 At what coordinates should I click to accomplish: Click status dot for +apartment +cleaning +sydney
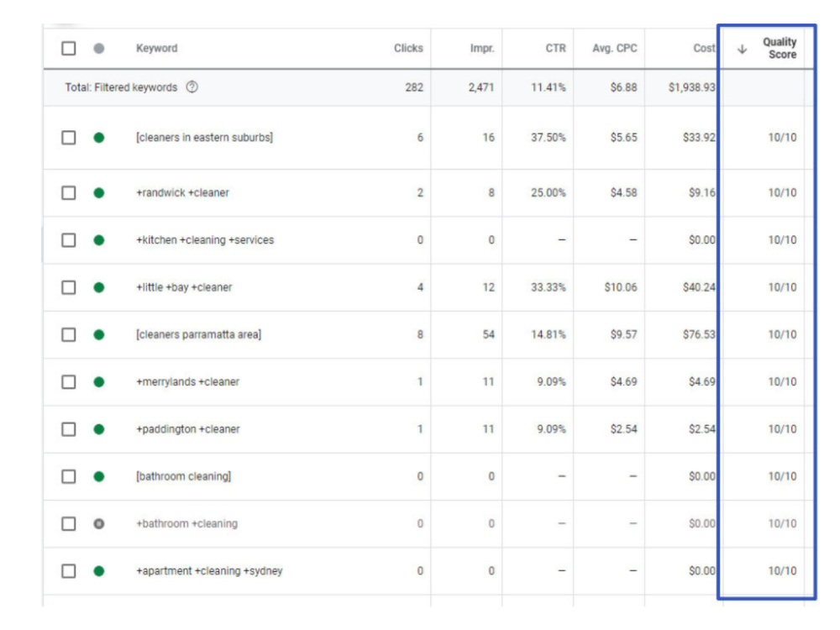(x=99, y=571)
